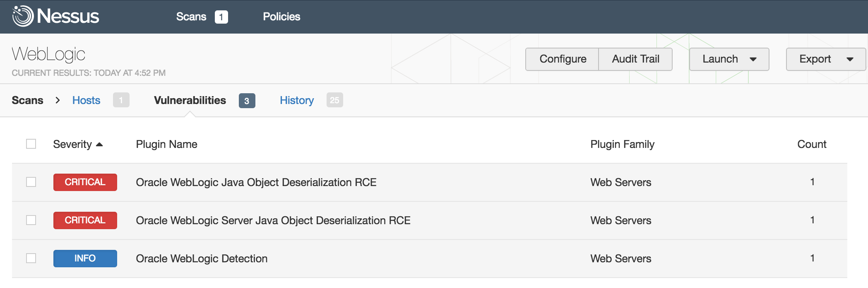The image size is (868, 288).
Task: Click the breadcrumb chevron after Scans
Action: pyautogui.click(x=58, y=100)
